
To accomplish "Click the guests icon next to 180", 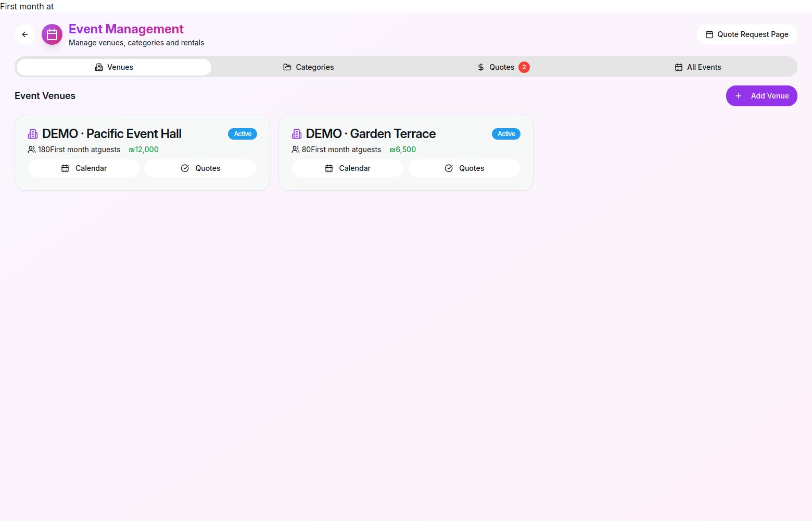I will point(32,150).
